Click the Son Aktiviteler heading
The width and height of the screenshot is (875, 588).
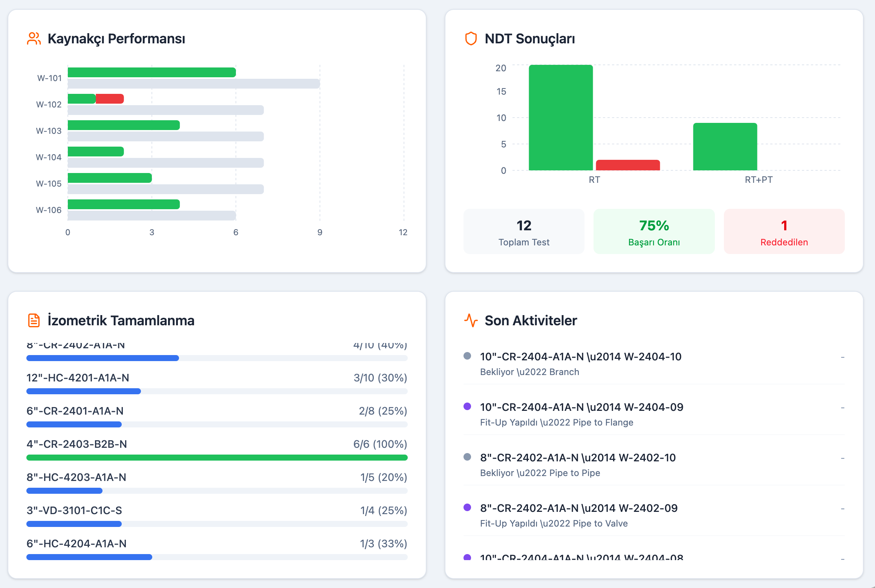point(531,320)
